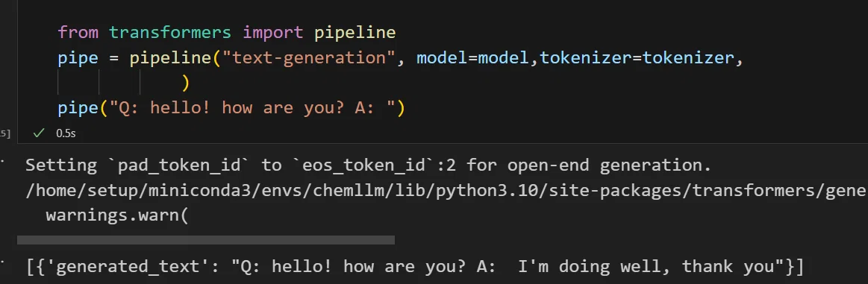Place cursor on the pipe variable assignment
This screenshot has width=868, height=284.
(78, 57)
